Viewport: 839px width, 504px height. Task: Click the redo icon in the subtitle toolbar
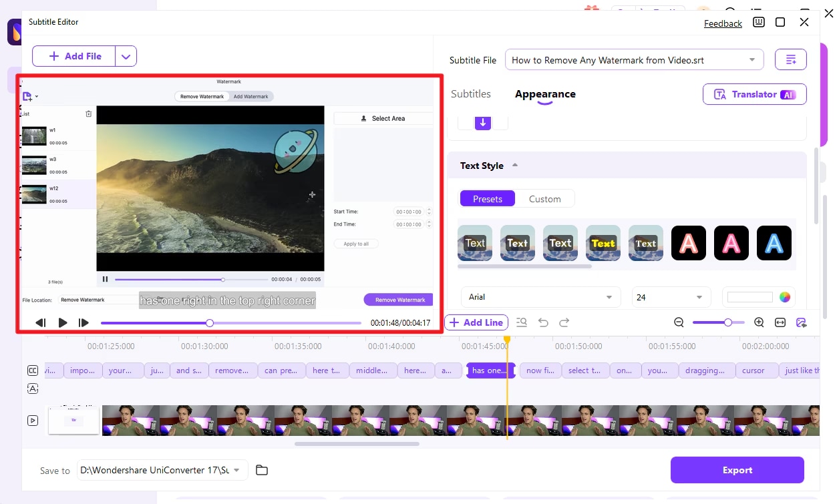(564, 322)
